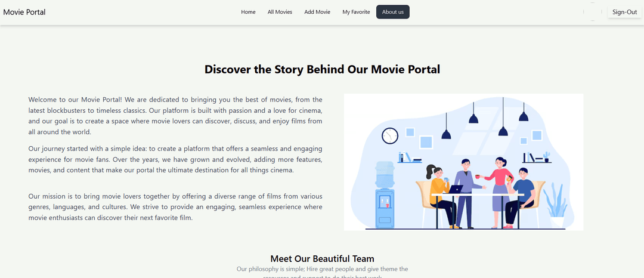Click the heading Discover the Story Behind Our Movie Portal
Viewport: 644px width, 278px height.
point(322,69)
